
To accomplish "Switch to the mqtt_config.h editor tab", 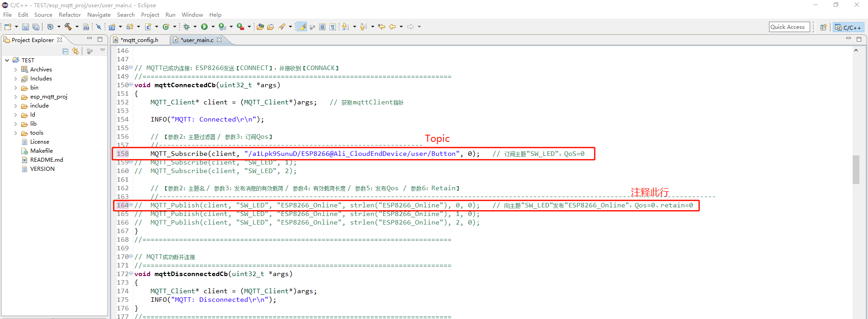I will (x=139, y=40).
